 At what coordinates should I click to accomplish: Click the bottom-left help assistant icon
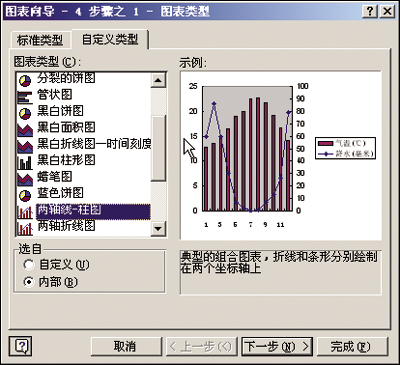click(21, 346)
